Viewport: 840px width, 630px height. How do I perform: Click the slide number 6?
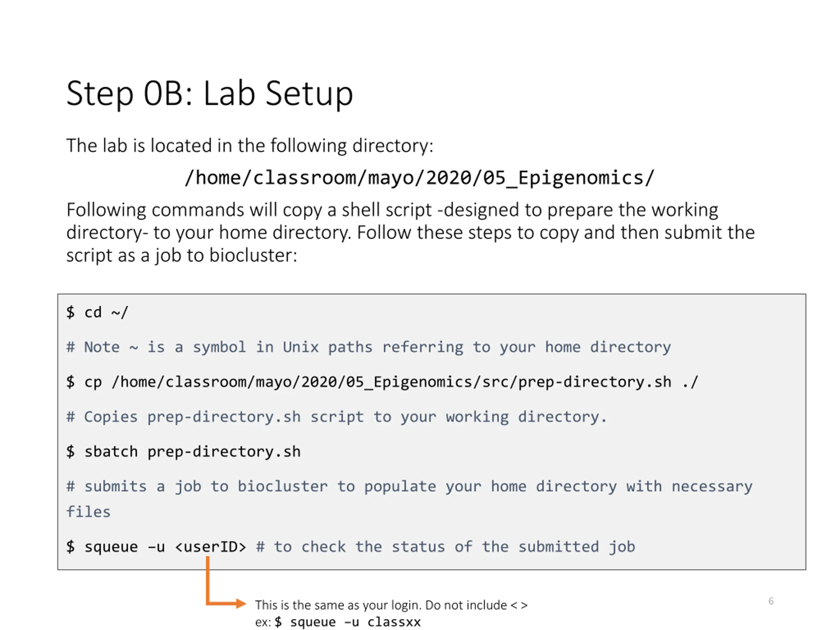coord(770,601)
